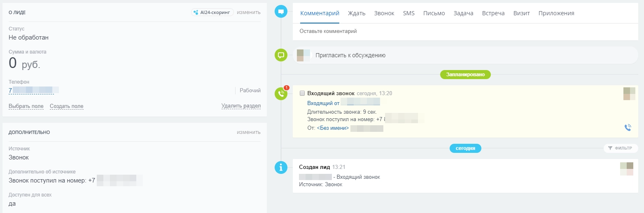Click the Удалить раздел link
This screenshot has width=644, height=213.
[x=241, y=106]
